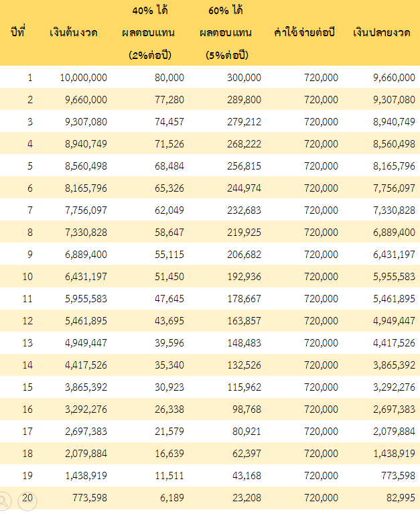Select the year 15 row number
420x514 pixels.
(x=27, y=387)
